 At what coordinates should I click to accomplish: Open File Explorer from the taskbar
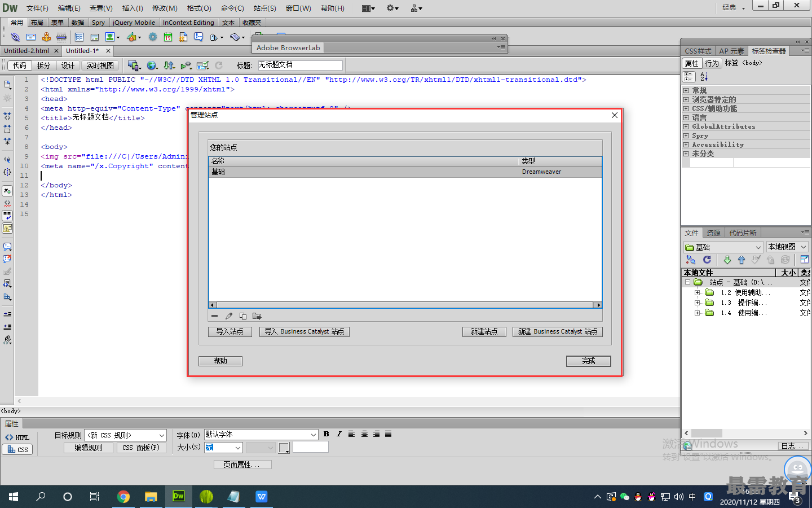coord(151,497)
